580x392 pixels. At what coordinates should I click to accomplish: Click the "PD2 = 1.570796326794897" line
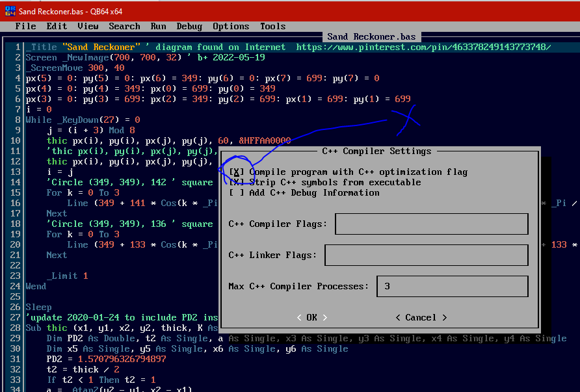click(106, 359)
